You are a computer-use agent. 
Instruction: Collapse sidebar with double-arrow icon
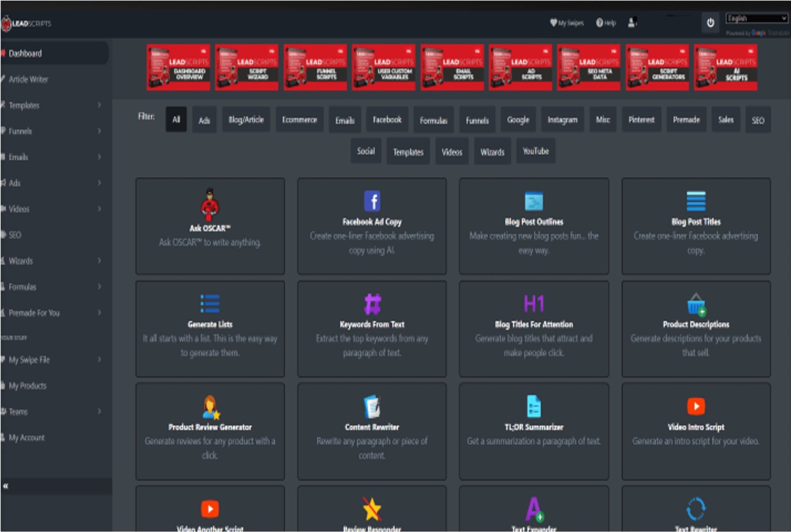[6, 486]
